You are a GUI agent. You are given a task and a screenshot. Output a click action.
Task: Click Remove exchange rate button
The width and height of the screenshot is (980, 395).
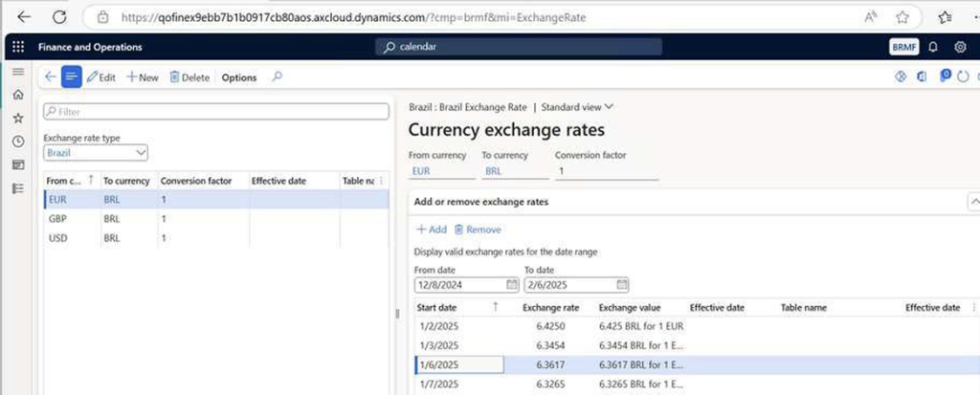[x=478, y=230]
